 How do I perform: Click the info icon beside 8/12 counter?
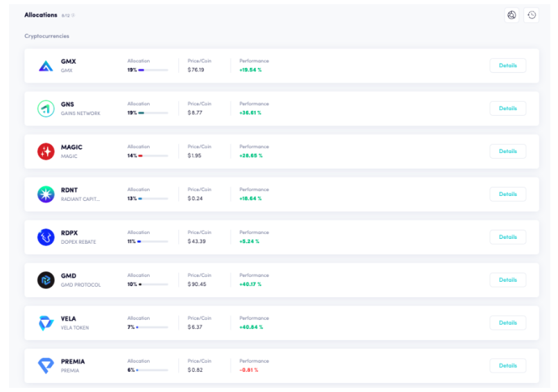(x=73, y=15)
